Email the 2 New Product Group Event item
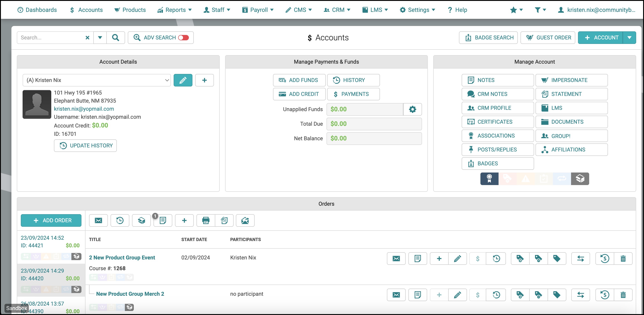The width and height of the screenshot is (644, 315). click(396, 258)
